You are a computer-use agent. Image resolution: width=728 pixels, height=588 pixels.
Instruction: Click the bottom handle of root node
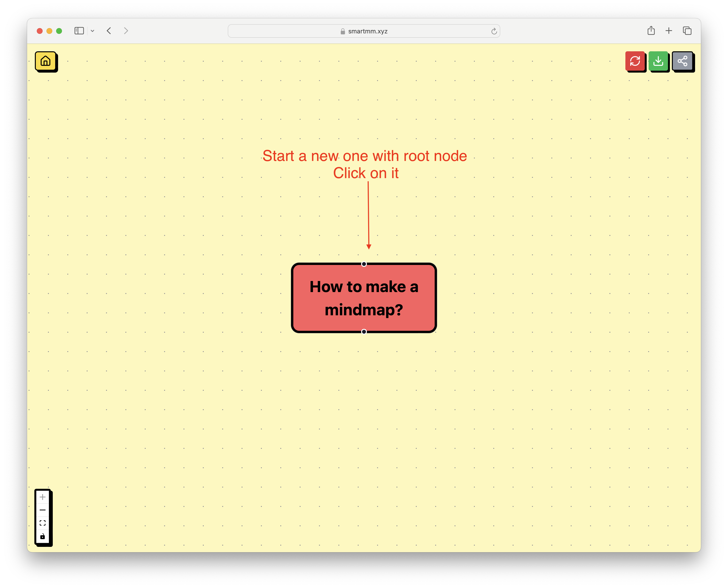(x=364, y=332)
